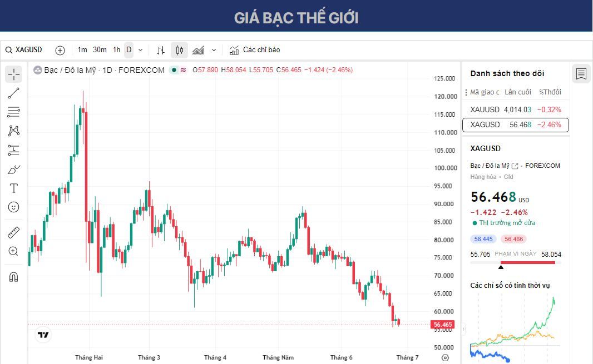This screenshot has height=364, width=593.
Task: Click the cloud icon beside symbol title
Action: point(37,70)
